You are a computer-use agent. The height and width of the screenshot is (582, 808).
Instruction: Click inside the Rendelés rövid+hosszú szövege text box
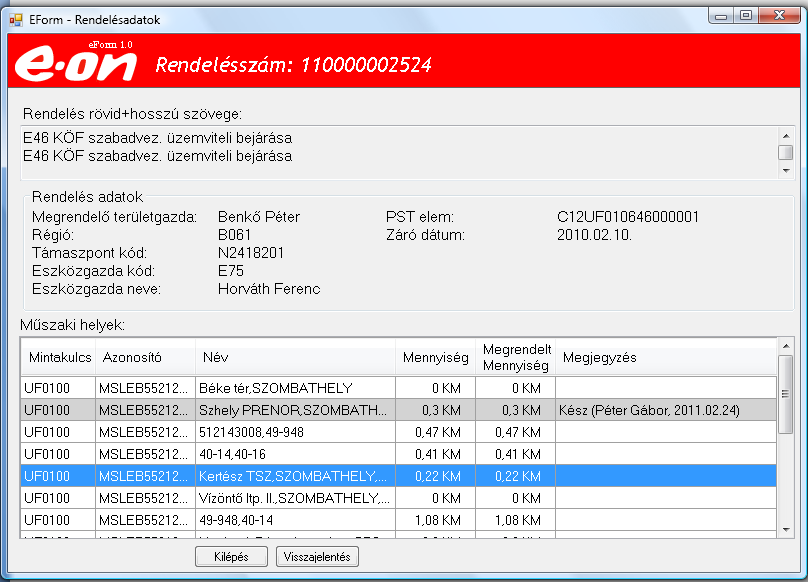coord(399,153)
